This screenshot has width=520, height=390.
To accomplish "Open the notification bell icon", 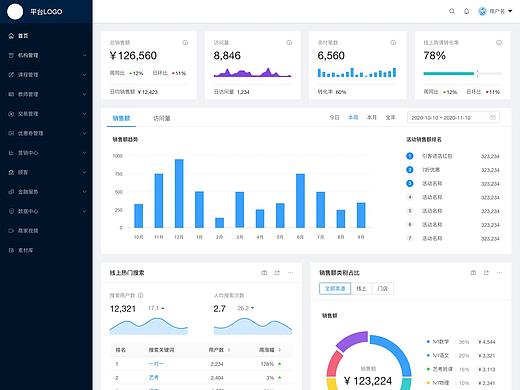I will (466, 11).
